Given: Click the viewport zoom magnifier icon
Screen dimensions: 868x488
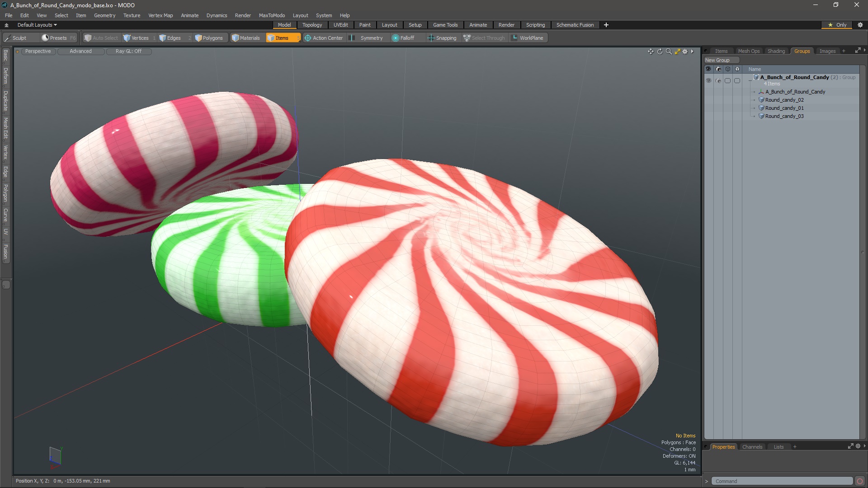Looking at the screenshot, I should point(669,52).
